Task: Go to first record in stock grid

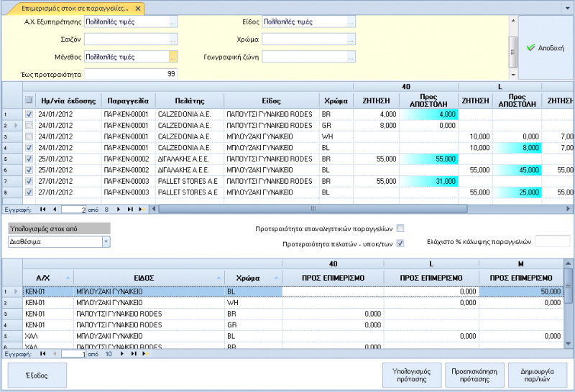Action: [x=43, y=354]
